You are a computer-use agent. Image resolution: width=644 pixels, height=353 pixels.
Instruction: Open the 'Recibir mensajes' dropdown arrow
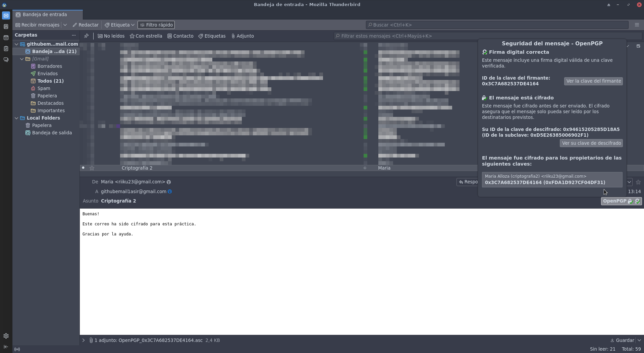point(65,25)
